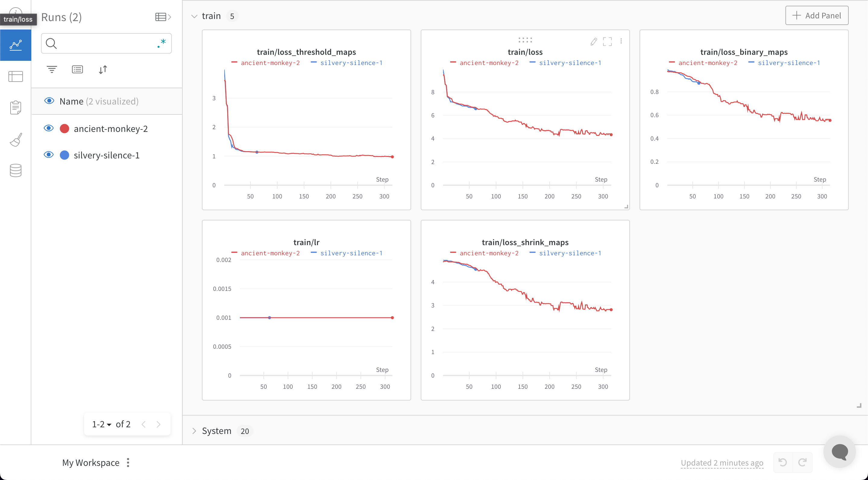This screenshot has width=868, height=480.
Task: Select the sweep brush icon in sidebar
Action: coord(15,139)
